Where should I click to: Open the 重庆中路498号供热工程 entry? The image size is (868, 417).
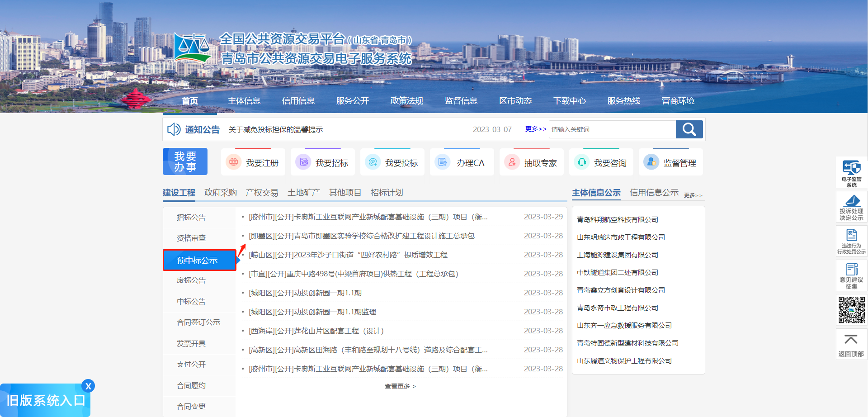click(354, 274)
